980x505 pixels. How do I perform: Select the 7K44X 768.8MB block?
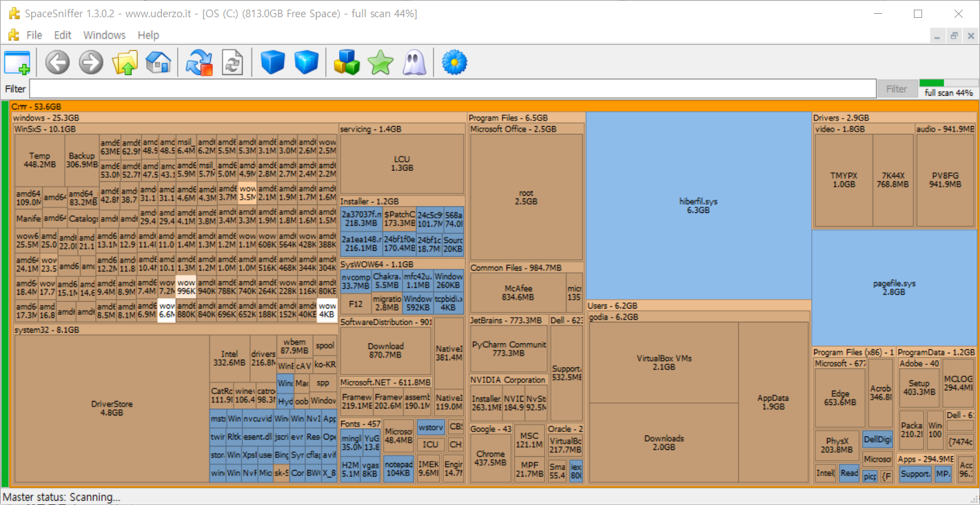click(x=893, y=180)
